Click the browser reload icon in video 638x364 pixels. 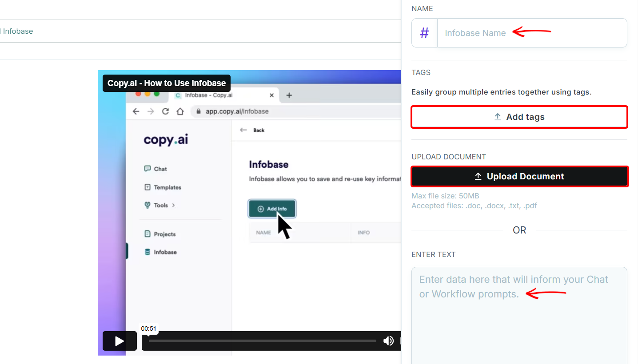tap(165, 111)
